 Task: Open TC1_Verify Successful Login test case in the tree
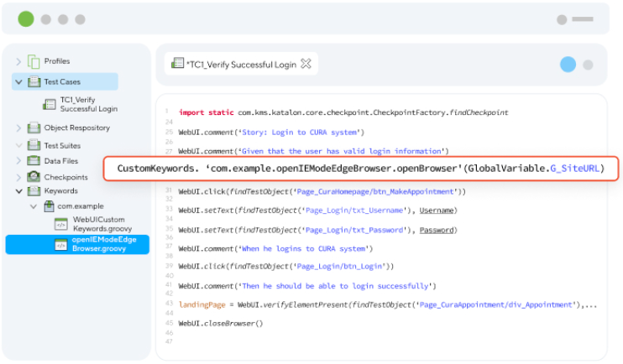[x=89, y=104]
